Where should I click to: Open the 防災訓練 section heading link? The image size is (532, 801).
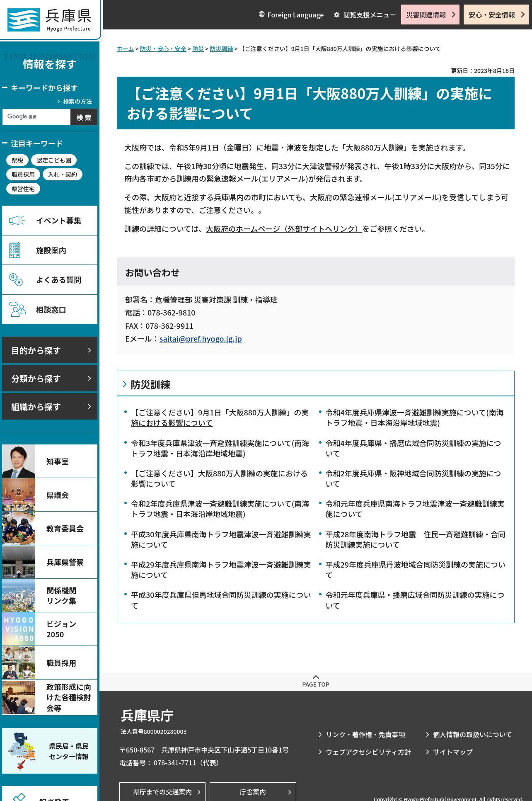click(150, 385)
